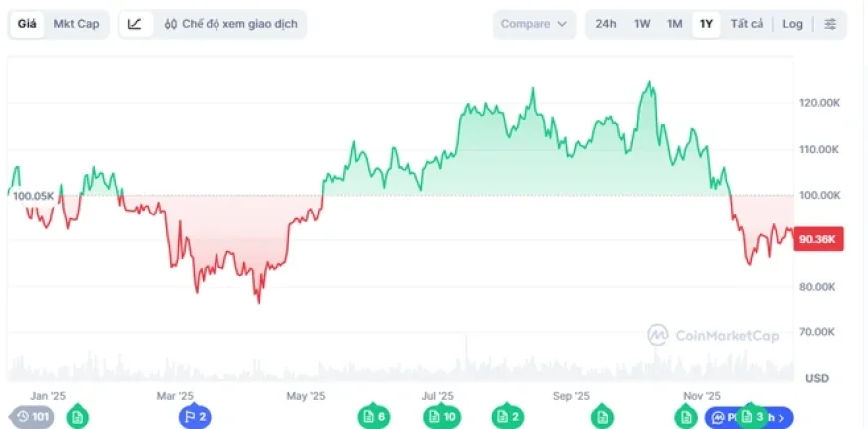Select the 1Y time range
868x429 pixels.
point(706,24)
